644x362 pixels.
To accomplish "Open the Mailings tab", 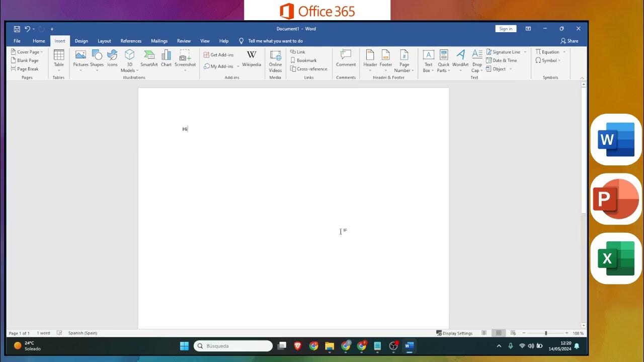I will (x=159, y=41).
